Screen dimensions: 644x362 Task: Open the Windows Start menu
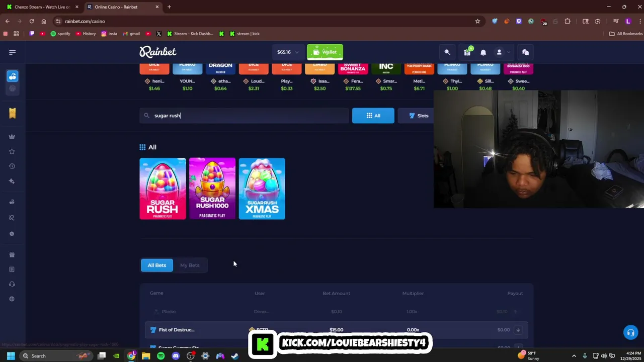(11, 356)
